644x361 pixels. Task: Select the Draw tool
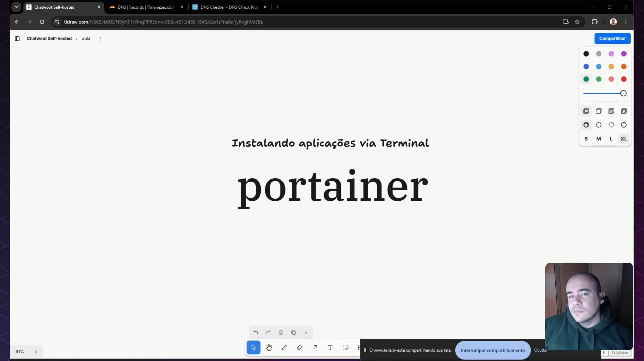[284, 347]
